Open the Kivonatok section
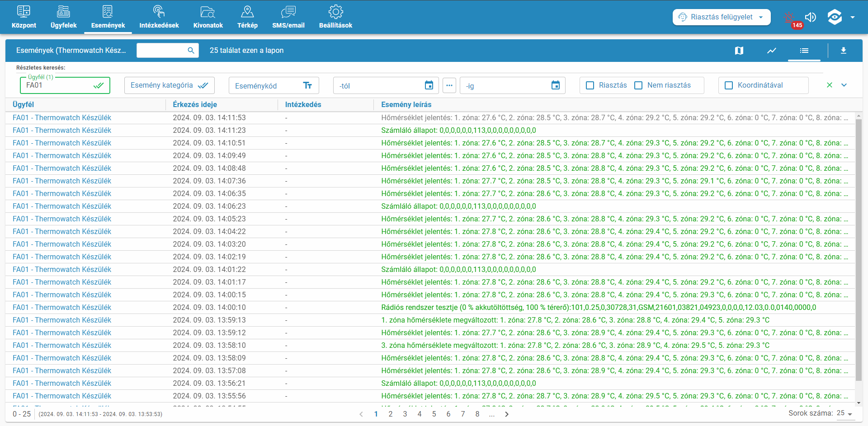868x426 pixels. click(x=208, y=17)
